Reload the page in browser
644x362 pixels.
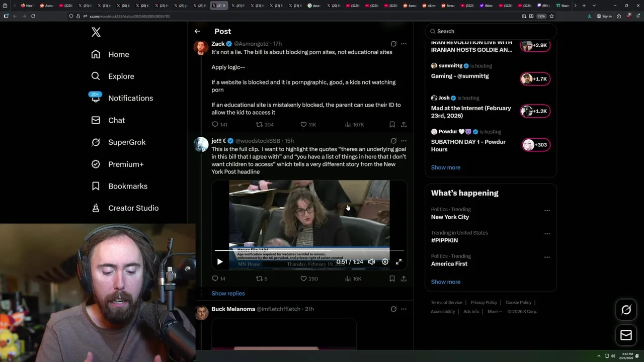[33, 16]
